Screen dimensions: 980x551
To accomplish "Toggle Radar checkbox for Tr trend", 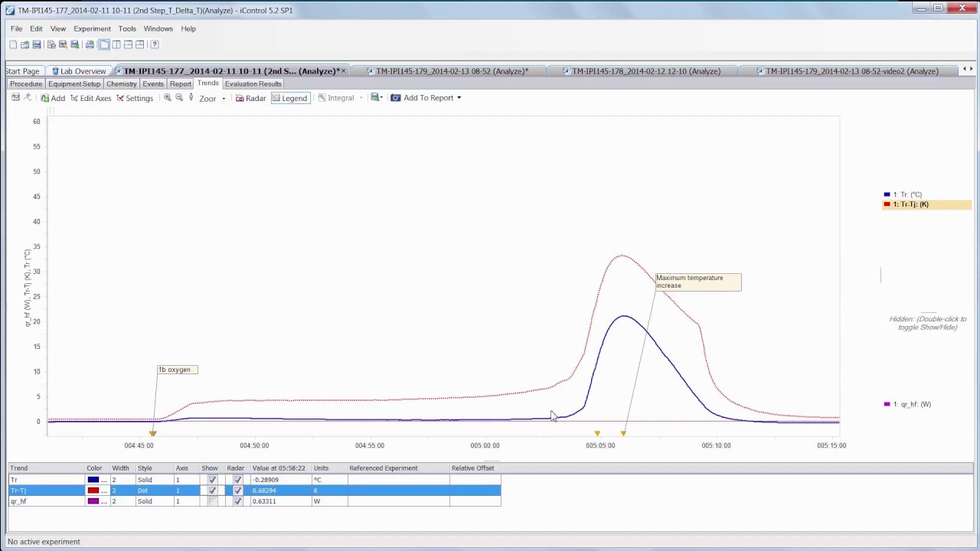I will click(x=237, y=480).
